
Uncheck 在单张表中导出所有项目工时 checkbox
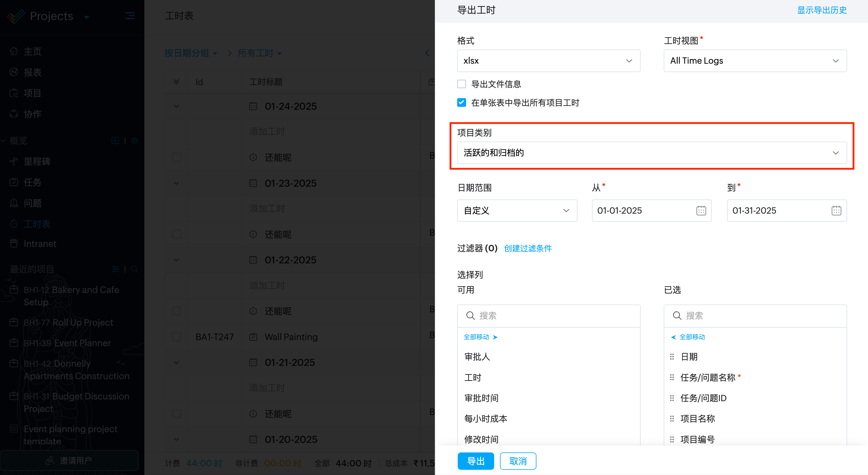[x=461, y=102]
